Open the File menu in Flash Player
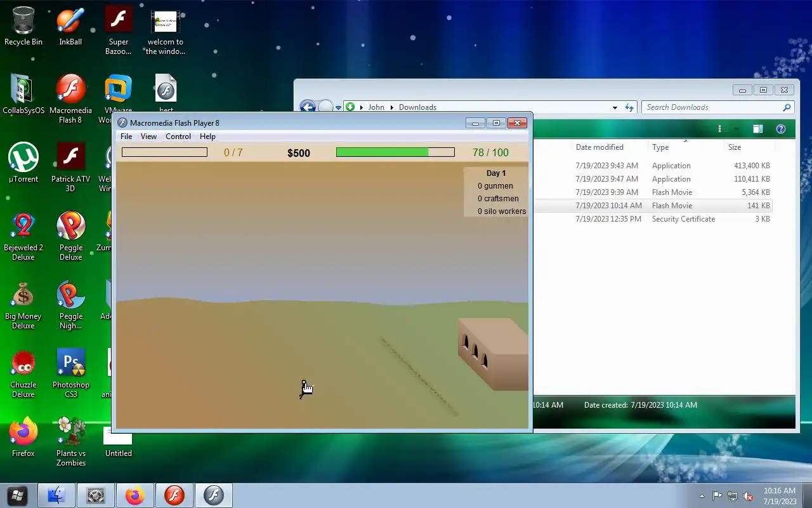This screenshot has height=508, width=812. pos(126,137)
